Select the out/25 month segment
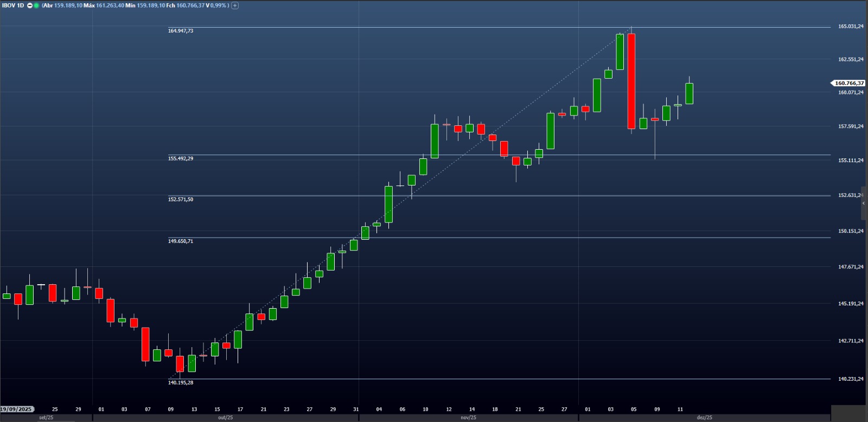Screen dimensions: 868x422 [x=225, y=418]
